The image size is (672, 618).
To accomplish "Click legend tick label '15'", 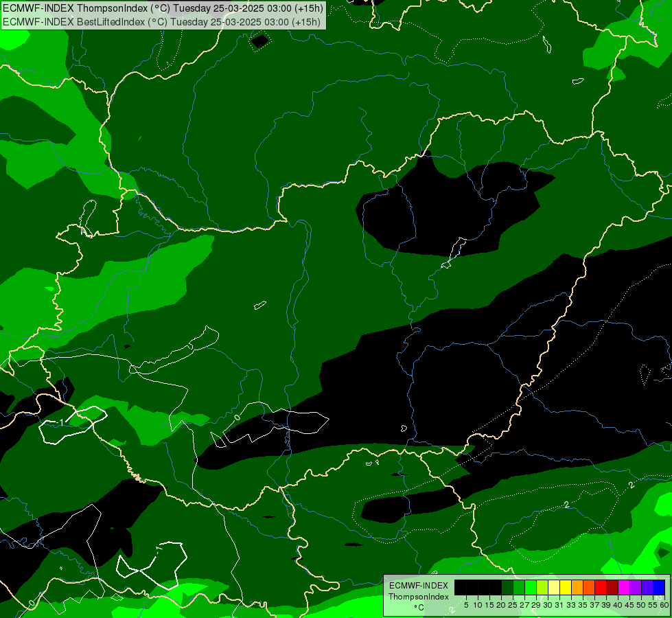I will click(x=489, y=605).
